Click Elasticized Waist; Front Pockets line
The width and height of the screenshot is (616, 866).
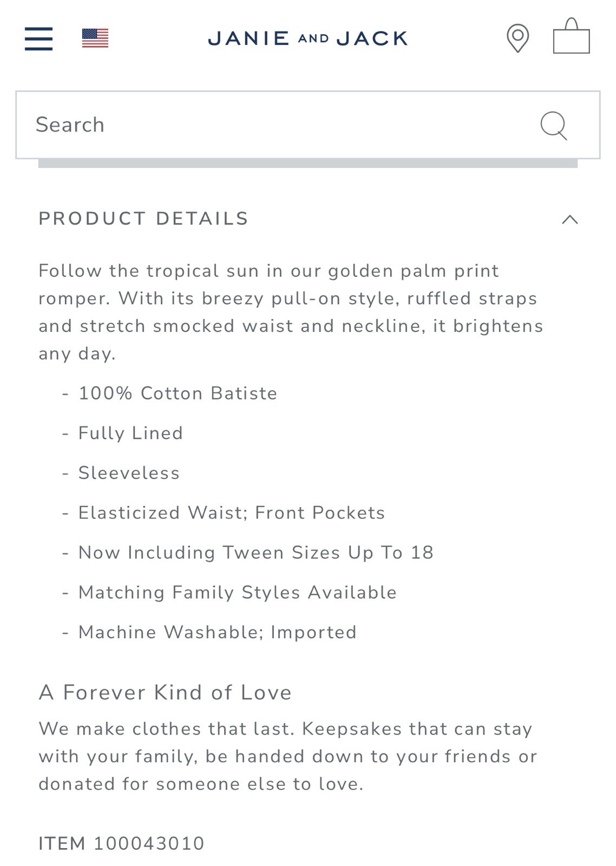pos(232,513)
